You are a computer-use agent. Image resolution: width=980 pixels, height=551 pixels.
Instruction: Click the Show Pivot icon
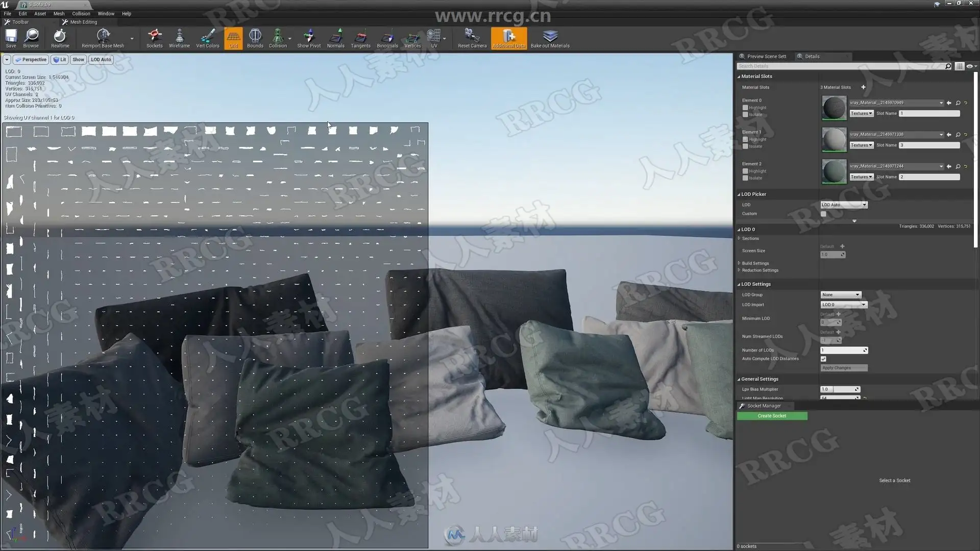coord(309,38)
